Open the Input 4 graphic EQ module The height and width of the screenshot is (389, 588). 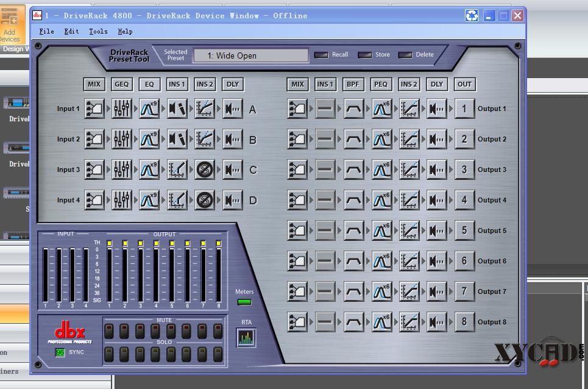[x=122, y=200]
